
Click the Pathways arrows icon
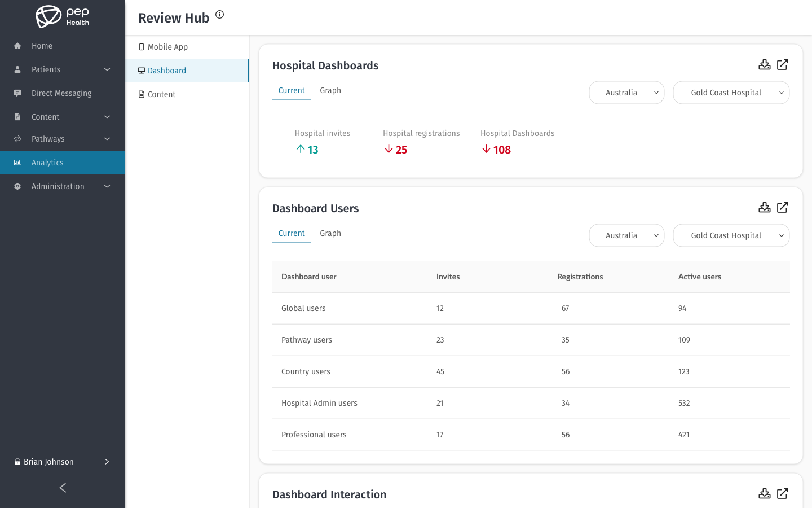(x=17, y=139)
